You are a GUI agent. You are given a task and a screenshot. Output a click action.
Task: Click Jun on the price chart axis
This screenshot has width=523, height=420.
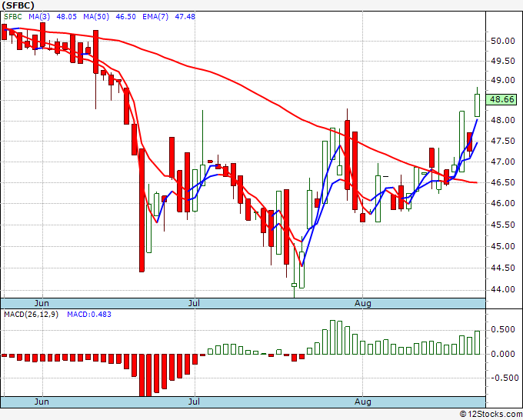pos(42,303)
